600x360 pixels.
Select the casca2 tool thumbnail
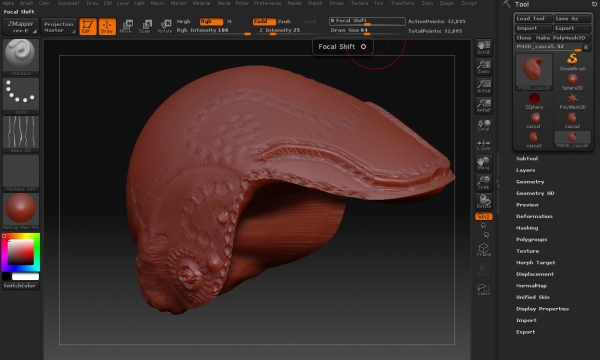(572, 120)
